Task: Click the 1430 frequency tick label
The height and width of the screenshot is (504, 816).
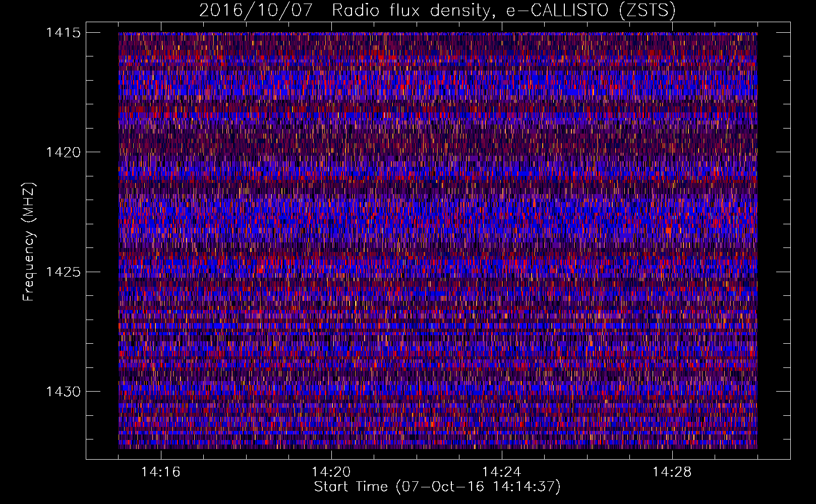Action: [x=63, y=392]
